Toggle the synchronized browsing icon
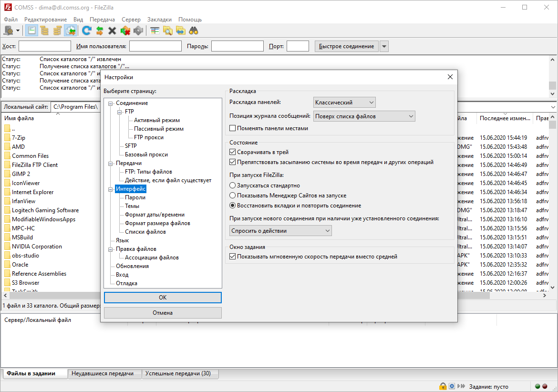This screenshot has height=392, width=558. 180,31
